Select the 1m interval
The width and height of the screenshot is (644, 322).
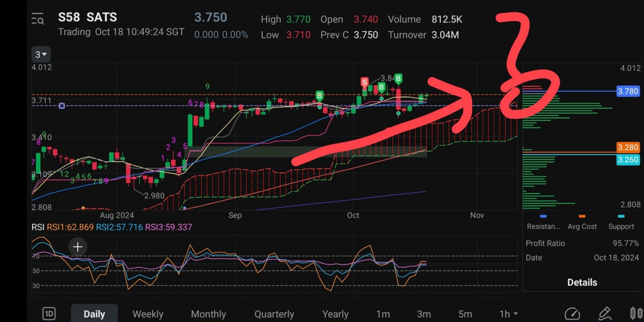(383, 314)
